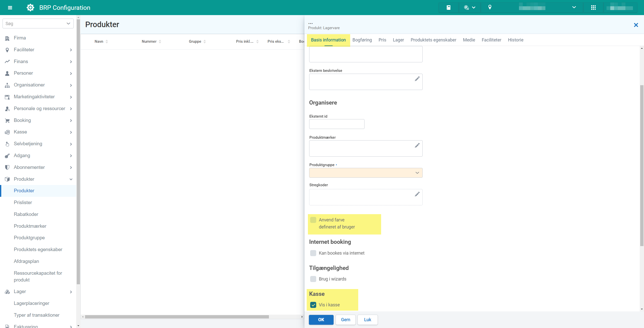Image resolution: width=644 pixels, height=328 pixels.
Task: Expand the Selvbetjening section
Action: coord(71,144)
